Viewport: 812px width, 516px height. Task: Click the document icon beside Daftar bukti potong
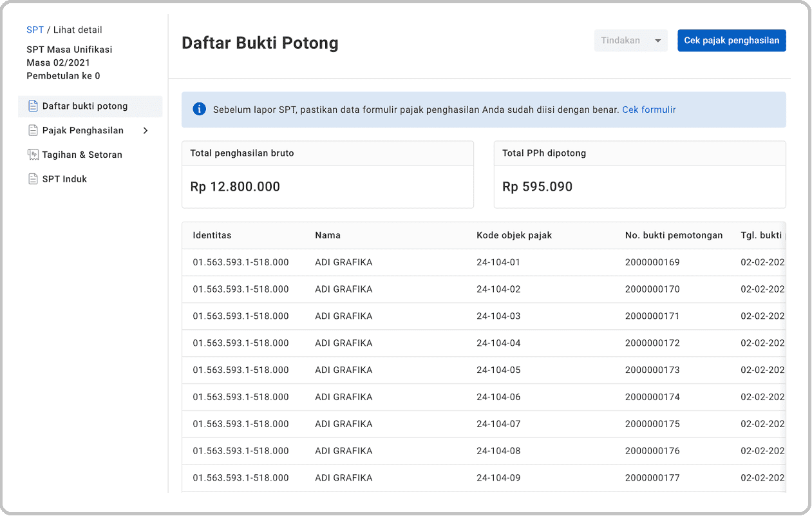pos(33,106)
